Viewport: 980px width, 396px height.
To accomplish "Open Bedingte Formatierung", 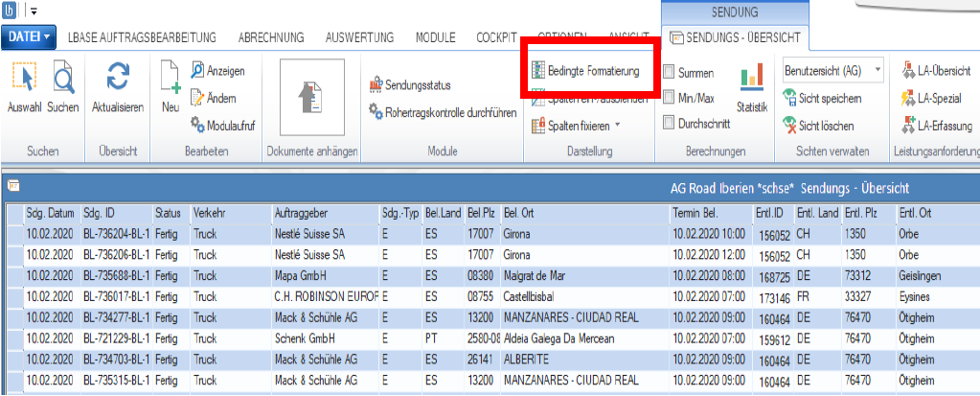I will [585, 71].
